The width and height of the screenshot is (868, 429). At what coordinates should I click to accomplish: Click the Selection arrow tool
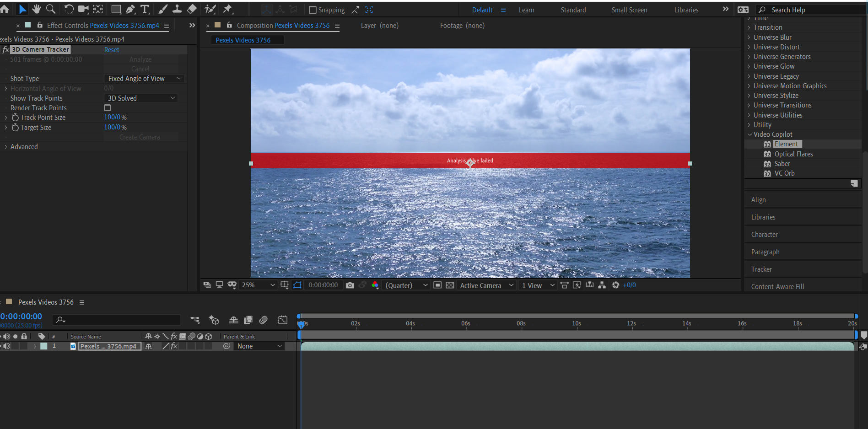coord(22,9)
